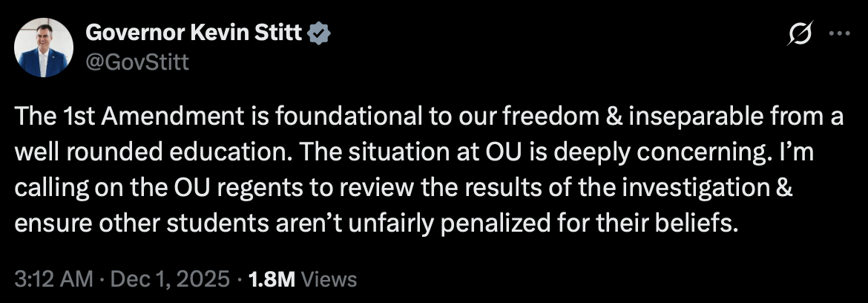Open the @GovStitt handle link

coord(137,62)
